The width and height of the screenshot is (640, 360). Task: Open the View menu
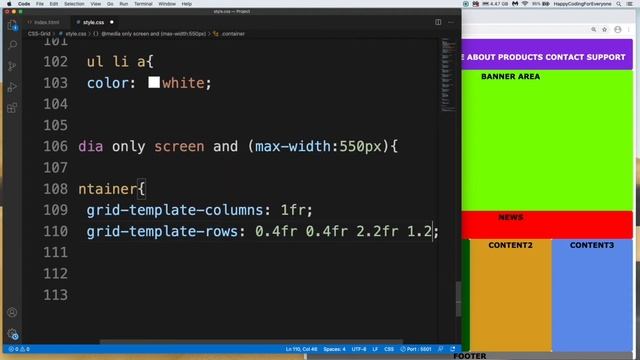96,4
